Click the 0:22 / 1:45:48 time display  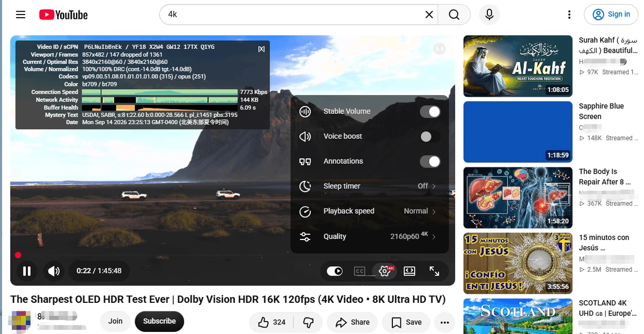pos(99,271)
